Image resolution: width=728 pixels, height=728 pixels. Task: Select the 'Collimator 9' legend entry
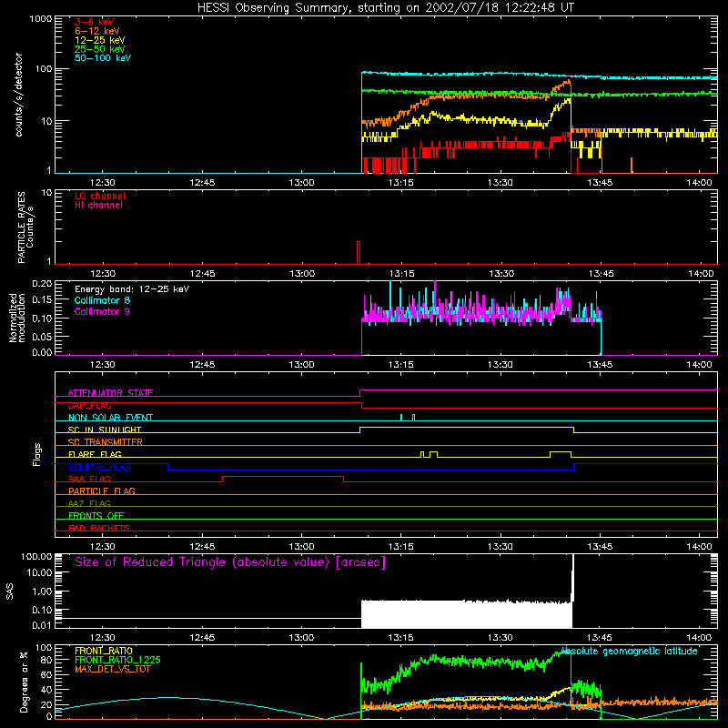click(102, 311)
